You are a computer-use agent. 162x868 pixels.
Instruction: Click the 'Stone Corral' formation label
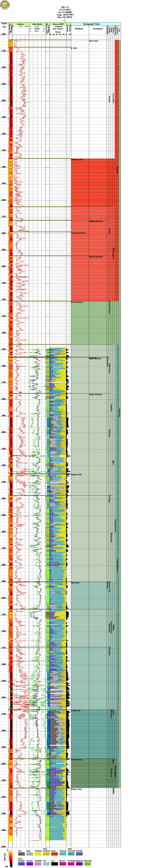point(93,41)
